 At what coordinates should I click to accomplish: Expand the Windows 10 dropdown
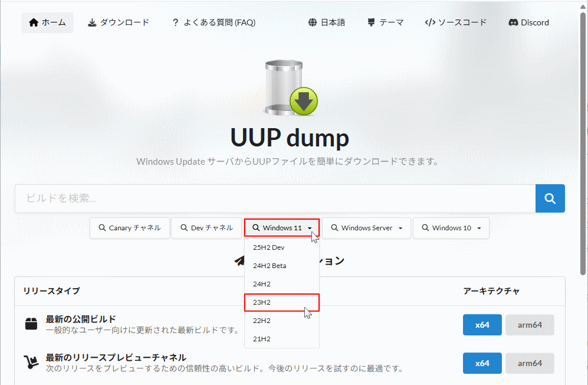tap(451, 228)
